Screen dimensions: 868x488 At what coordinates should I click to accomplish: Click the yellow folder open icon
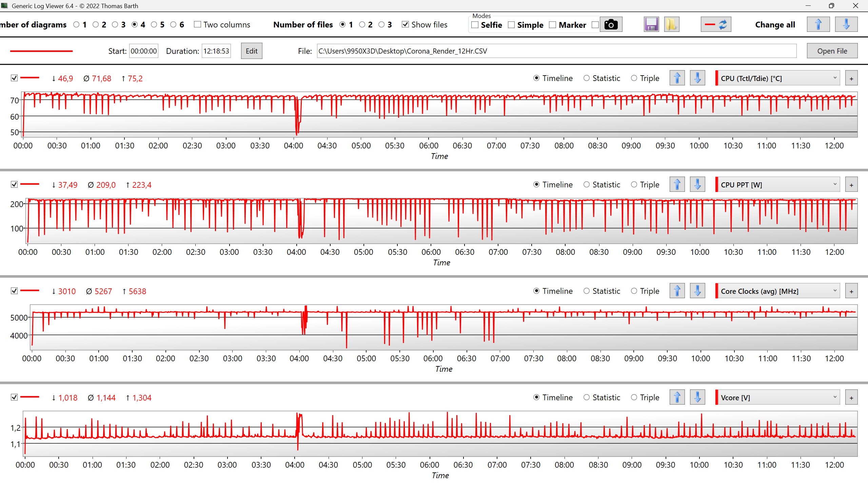click(671, 24)
